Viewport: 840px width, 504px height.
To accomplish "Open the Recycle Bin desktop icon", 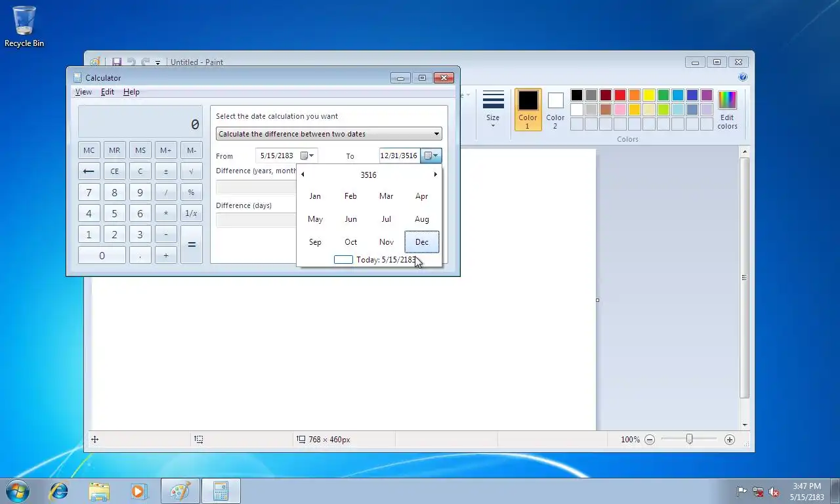I will tap(24, 27).
